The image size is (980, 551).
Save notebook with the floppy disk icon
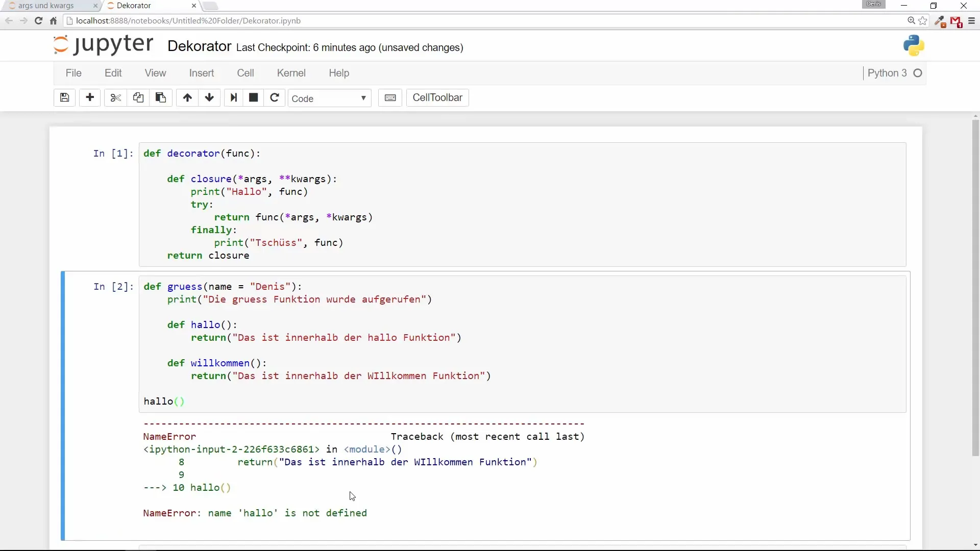tap(64, 98)
